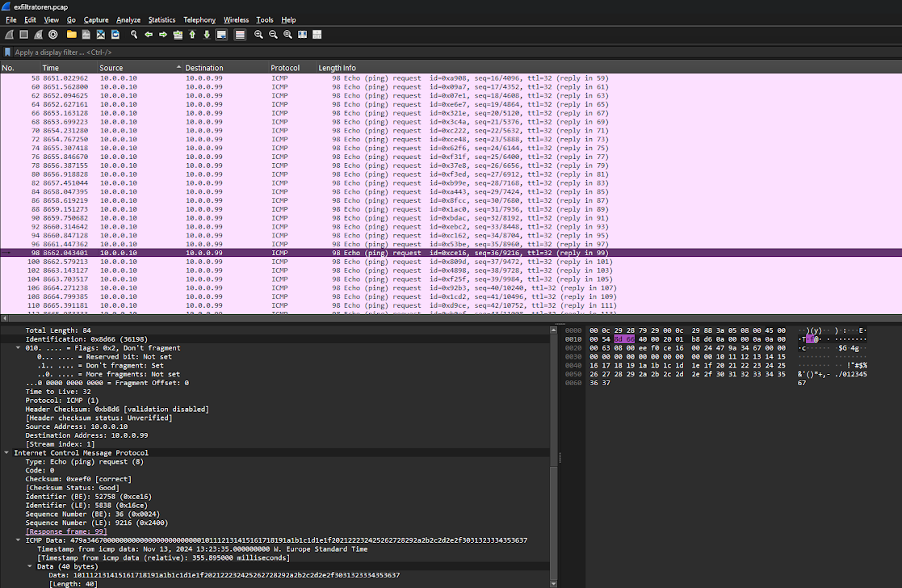Viewport: 902px width, 588px height.
Task: Select the Sequence Number (BE): 36 line
Action: [275, 514]
